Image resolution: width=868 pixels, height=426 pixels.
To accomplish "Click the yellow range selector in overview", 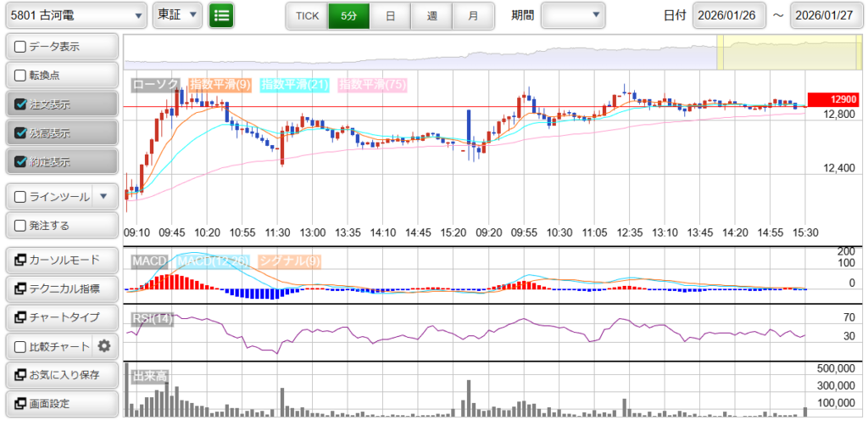I will tap(761, 53).
